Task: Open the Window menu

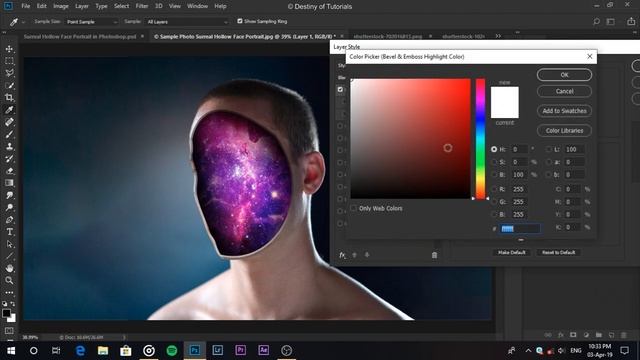Action: pos(197,6)
